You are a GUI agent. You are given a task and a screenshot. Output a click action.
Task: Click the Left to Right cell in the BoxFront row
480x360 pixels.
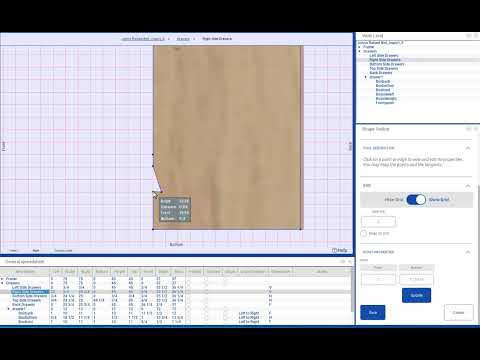249,321
